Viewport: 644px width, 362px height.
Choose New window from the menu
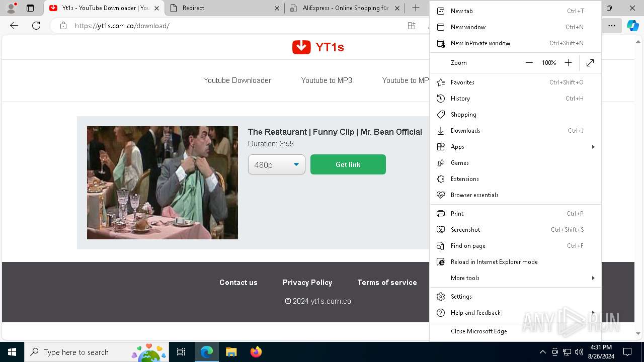[515, 27]
